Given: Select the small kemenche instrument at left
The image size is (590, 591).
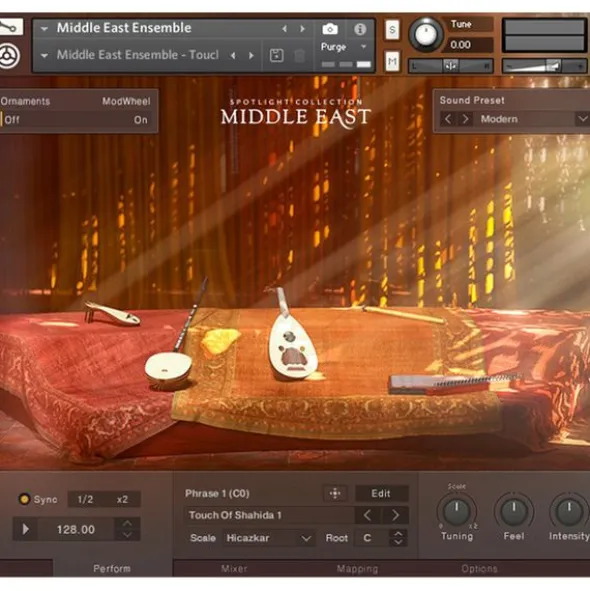Looking at the screenshot, I should coord(112,313).
